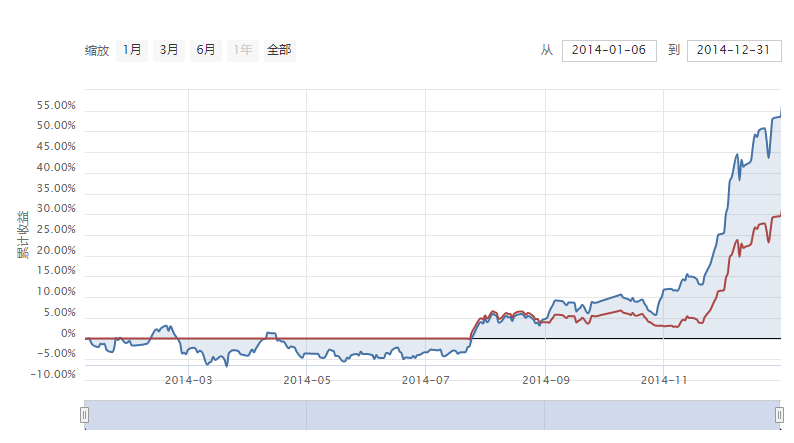Click the 累计收益 vertical axis title
The image size is (794, 443).
[22, 234]
